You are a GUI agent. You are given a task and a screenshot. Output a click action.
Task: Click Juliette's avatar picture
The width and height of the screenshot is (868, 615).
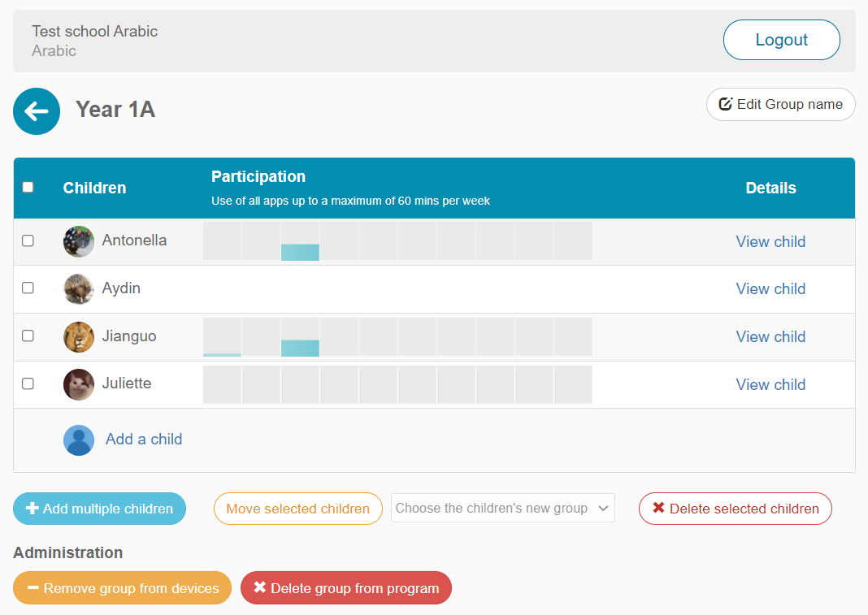coord(79,384)
